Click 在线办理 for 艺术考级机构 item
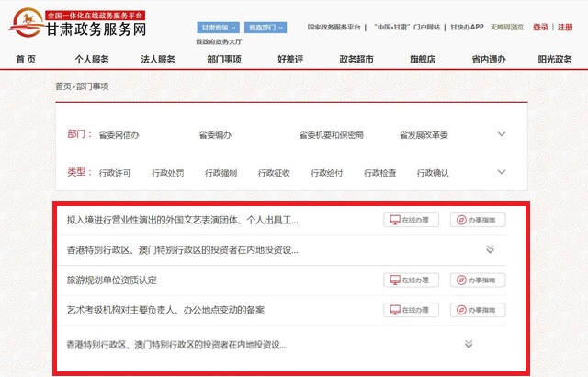 pos(411,310)
